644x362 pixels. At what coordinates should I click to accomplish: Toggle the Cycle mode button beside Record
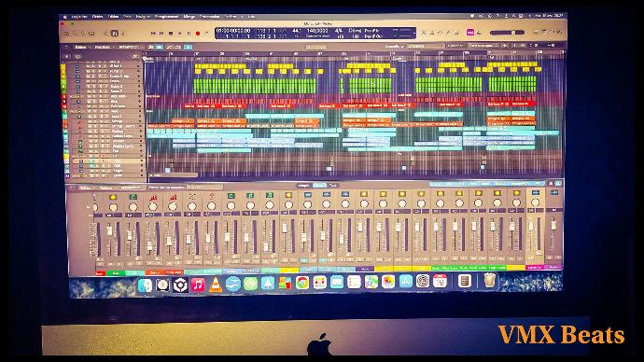[x=206, y=34]
